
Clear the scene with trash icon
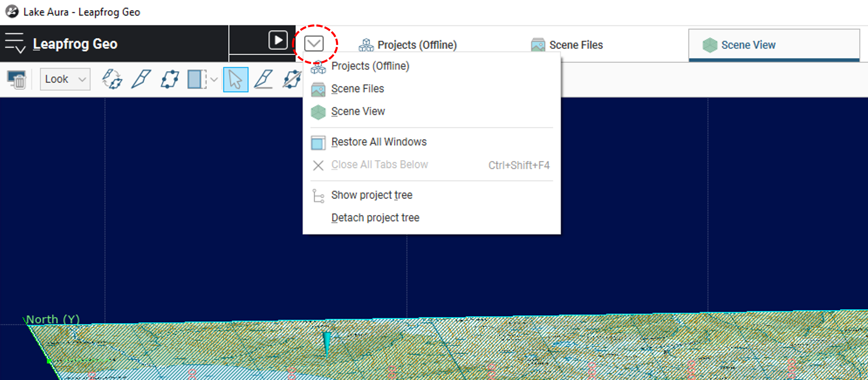coord(17,80)
